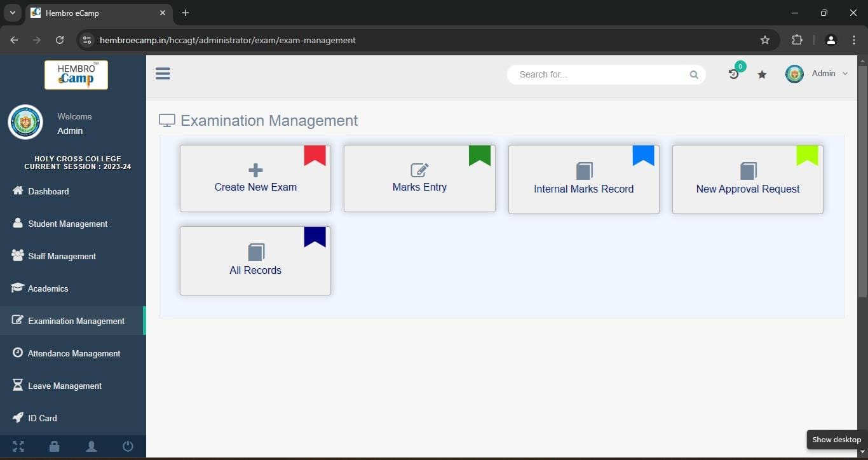
Task: Click the Leave Management hourglass icon
Action: coord(18,385)
